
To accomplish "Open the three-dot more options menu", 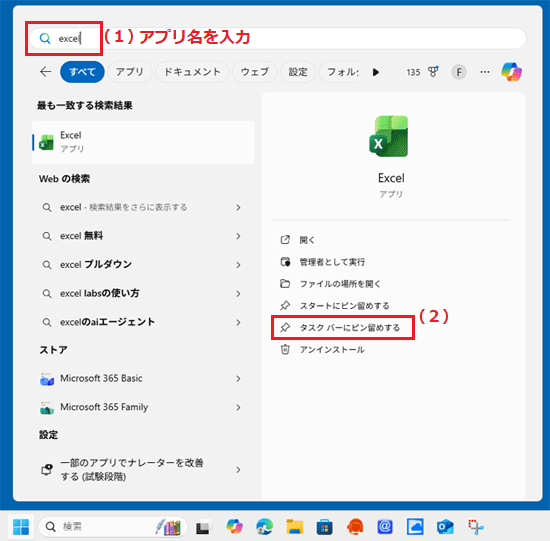I will 485,72.
